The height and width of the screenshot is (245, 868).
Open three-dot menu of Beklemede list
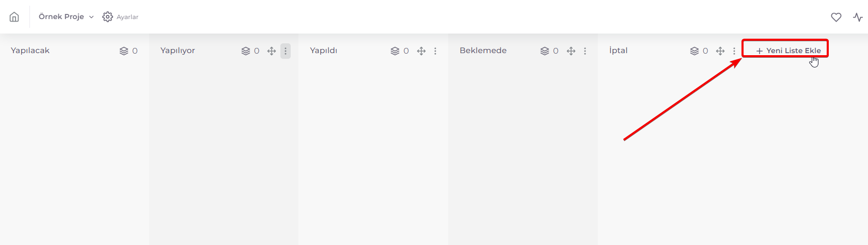585,51
